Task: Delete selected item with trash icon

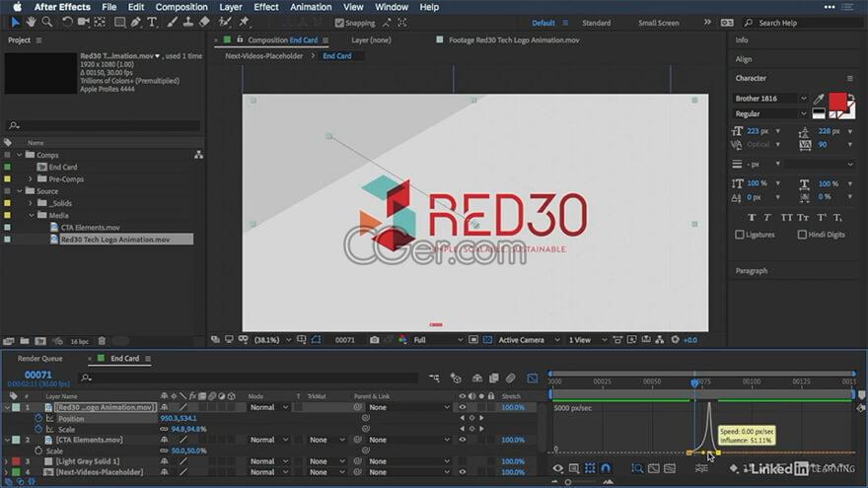Action: tap(102, 341)
